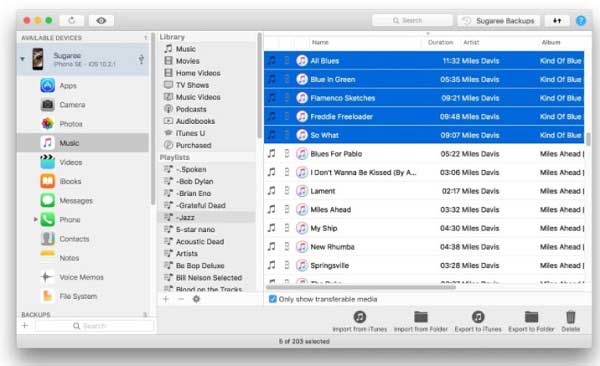Click the transfer arrows toolbar button
The width and height of the screenshot is (600, 366).
pyautogui.click(x=557, y=20)
